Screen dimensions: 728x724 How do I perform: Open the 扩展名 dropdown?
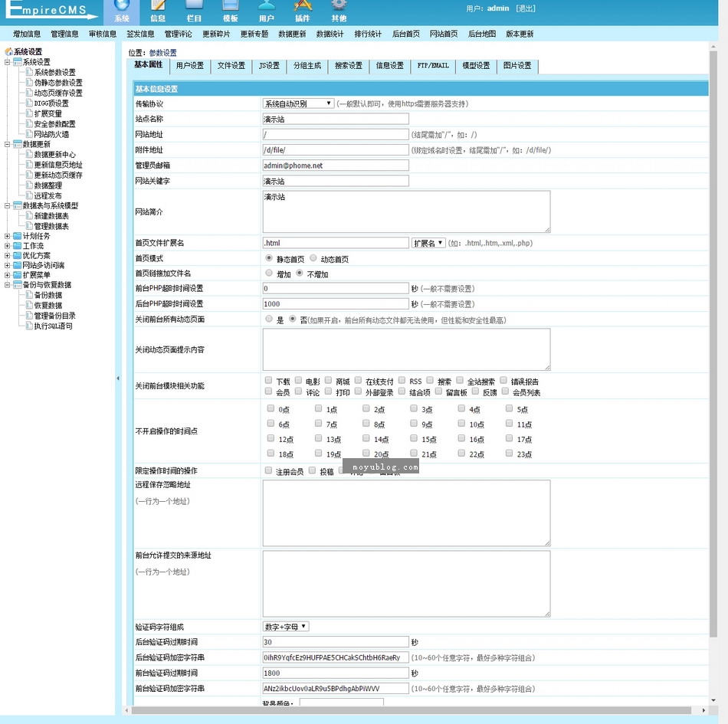click(428, 243)
